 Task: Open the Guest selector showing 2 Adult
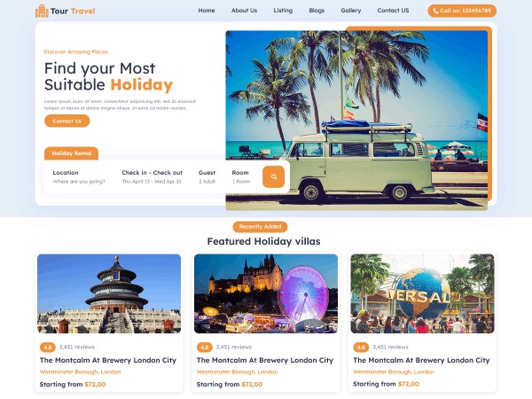pos(207,176)
